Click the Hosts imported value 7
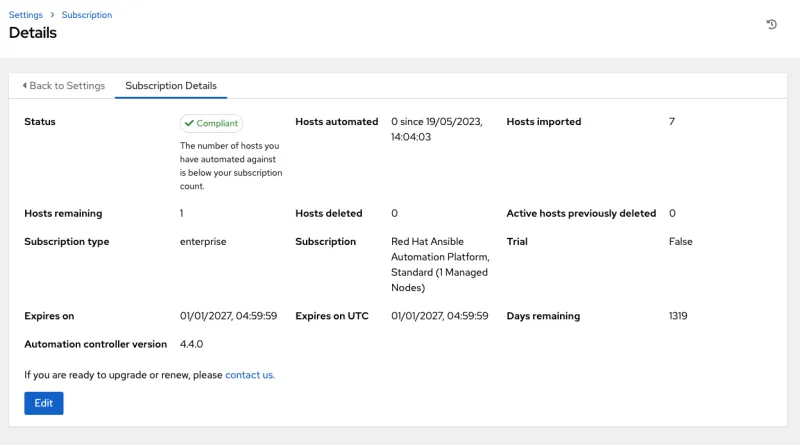The height and width of the screenshot is (445, 800). (x=672, y=122)
